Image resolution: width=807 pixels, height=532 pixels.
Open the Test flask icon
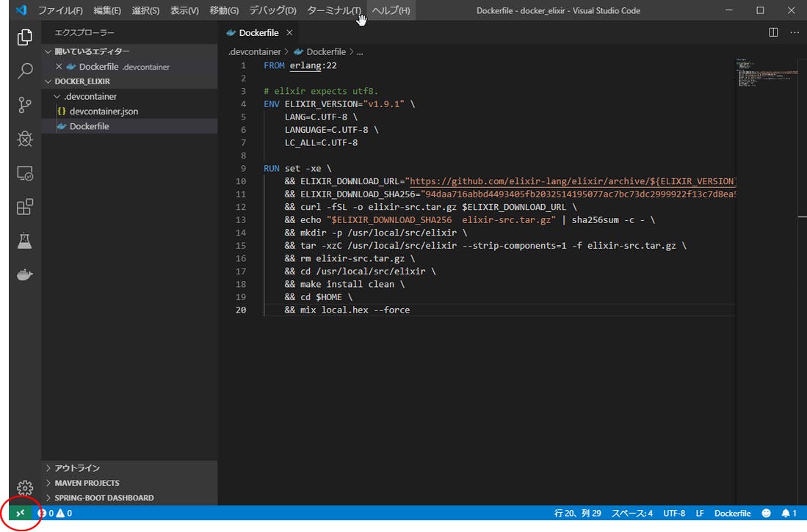coord(25,241)
